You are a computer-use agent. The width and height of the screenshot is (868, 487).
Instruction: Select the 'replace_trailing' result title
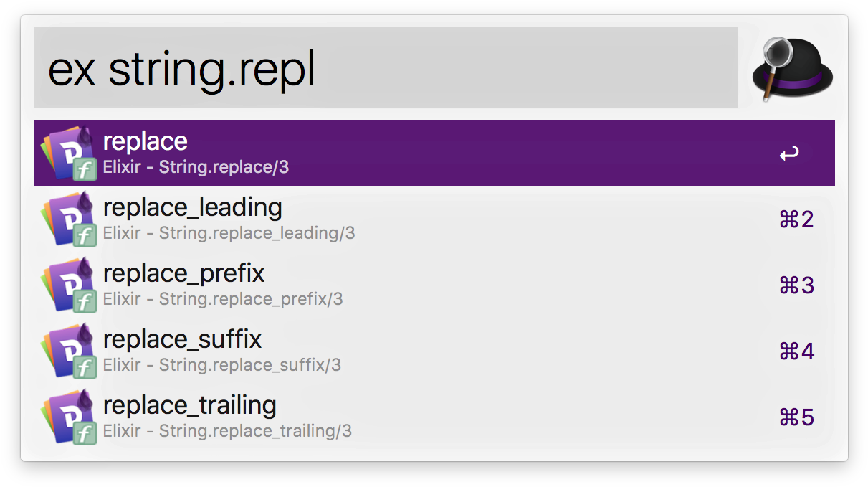(x=190, y=405)
